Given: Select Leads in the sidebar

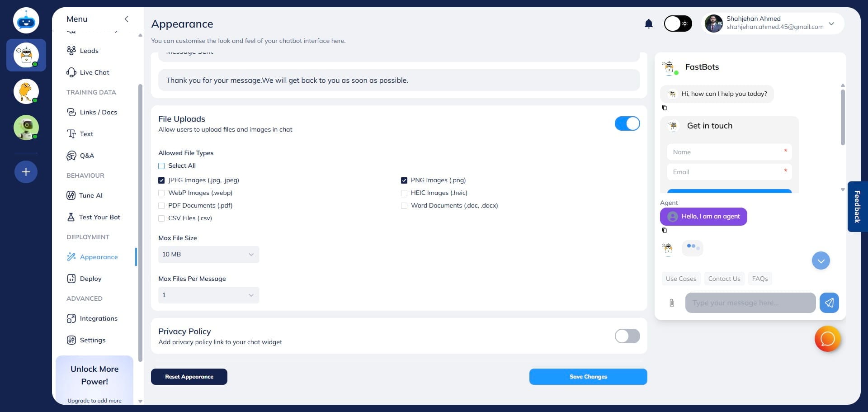Looking at the screenshot, I should 89,51.
